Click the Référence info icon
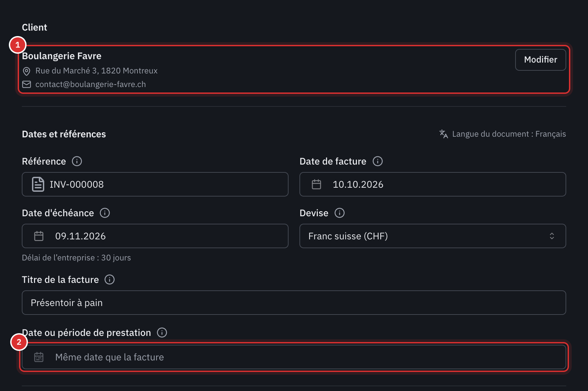Viewport: 588px width, 391px height. click(77, 161)
